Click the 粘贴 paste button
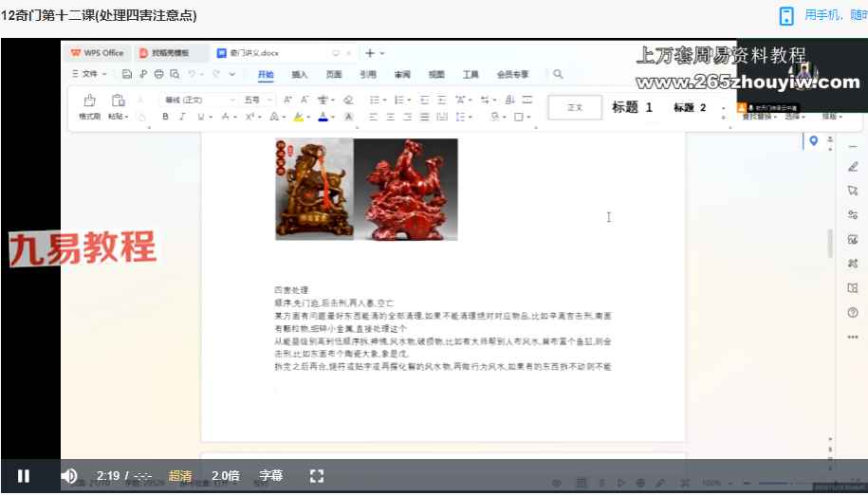 pos(118,107)
